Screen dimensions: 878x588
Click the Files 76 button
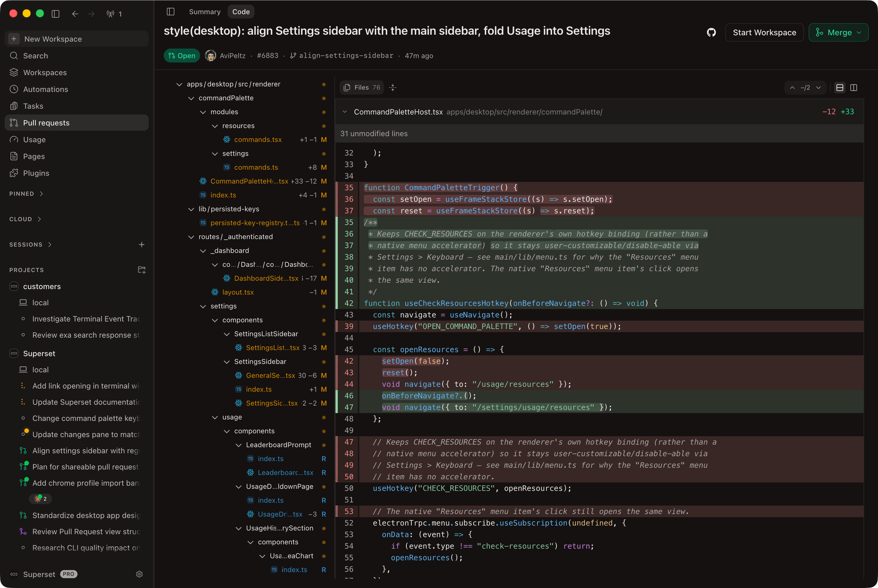[x=362, y=87]
